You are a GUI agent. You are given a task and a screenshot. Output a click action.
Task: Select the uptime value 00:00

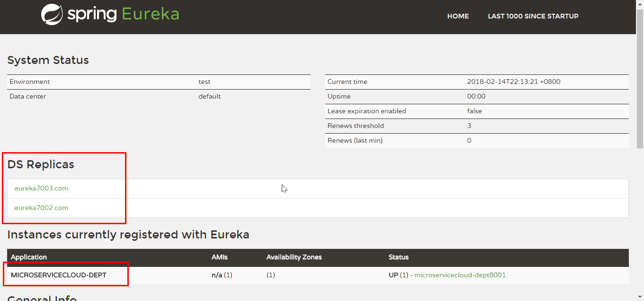[476, 96]
